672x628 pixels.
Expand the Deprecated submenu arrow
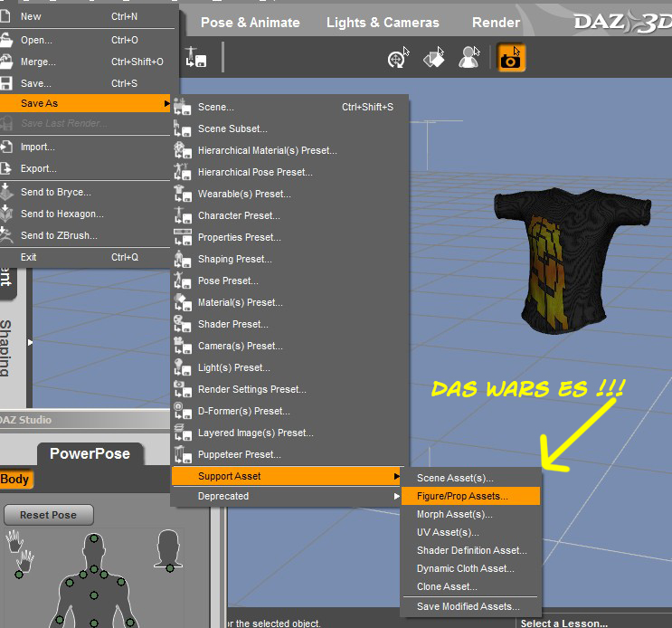pos(397,497)
